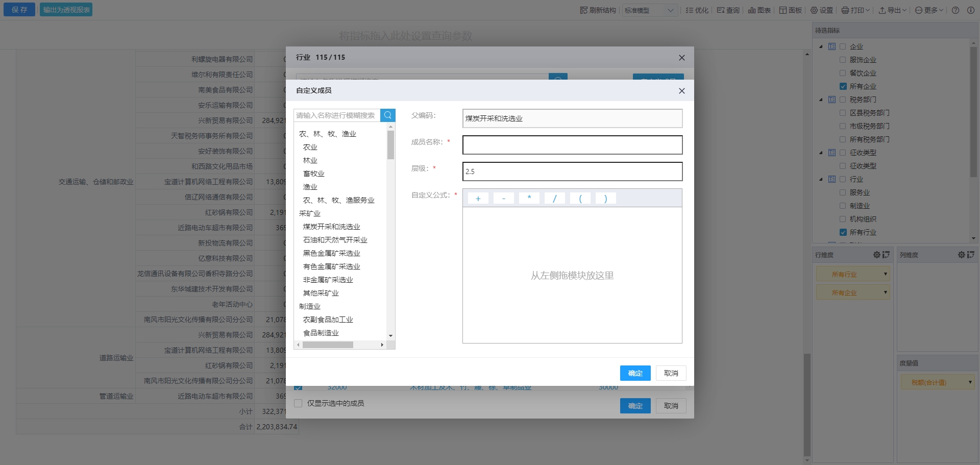This screenshot has width=980, height=465.
Task: Insert the plus operator into formula
Action: click(478, 199)
